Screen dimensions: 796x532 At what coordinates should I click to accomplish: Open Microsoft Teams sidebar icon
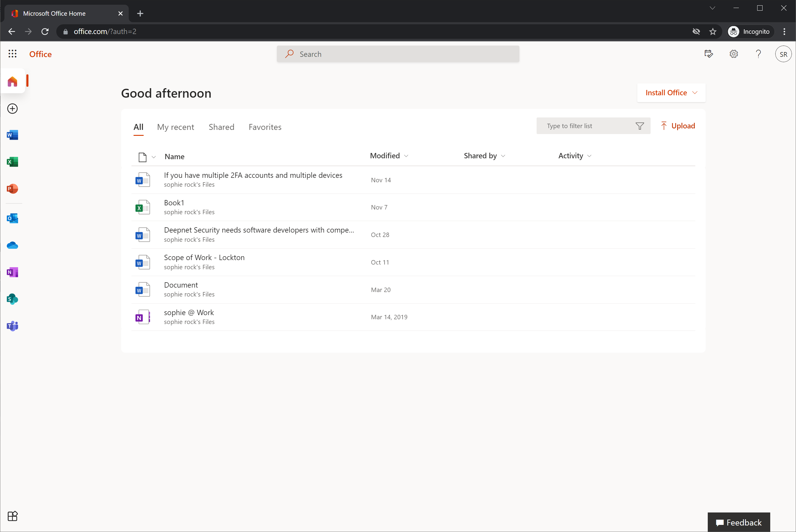12,326
